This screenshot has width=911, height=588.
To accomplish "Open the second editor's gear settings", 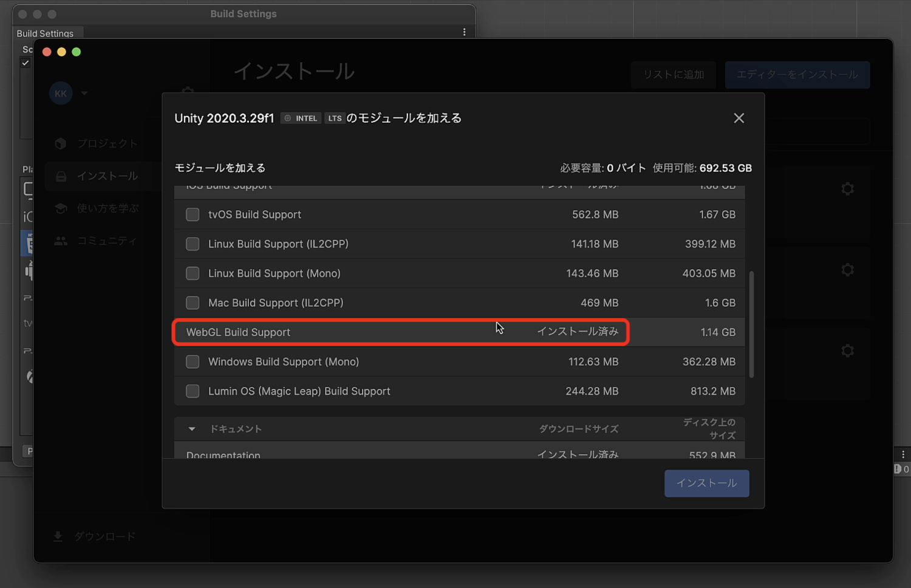I will pyautogui.click(x=848, y=270).
